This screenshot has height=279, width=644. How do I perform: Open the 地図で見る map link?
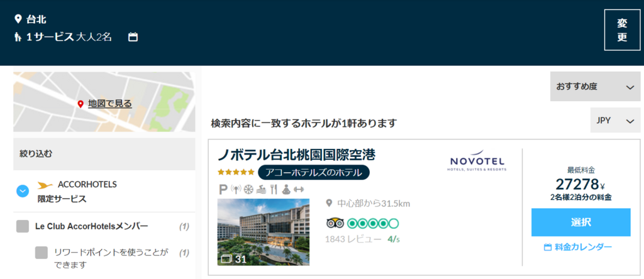pos(110,104)
